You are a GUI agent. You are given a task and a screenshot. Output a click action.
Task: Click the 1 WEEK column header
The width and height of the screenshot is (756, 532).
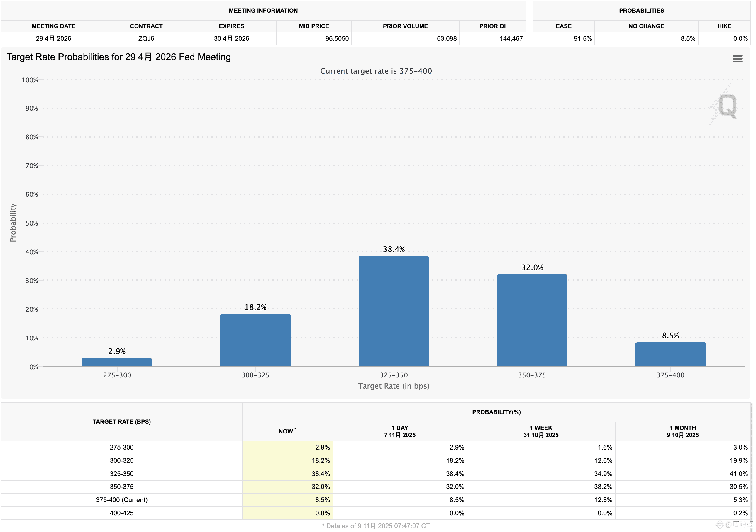coord(541,431)
